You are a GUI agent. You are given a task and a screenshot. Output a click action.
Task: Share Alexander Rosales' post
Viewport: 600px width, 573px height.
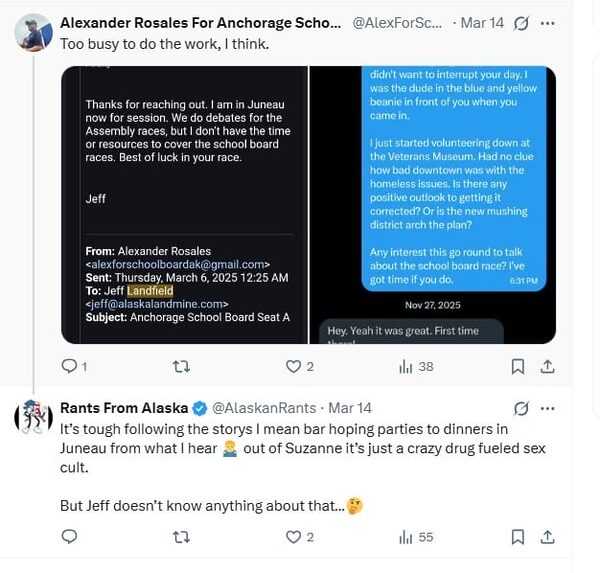(x=548, y=366)
